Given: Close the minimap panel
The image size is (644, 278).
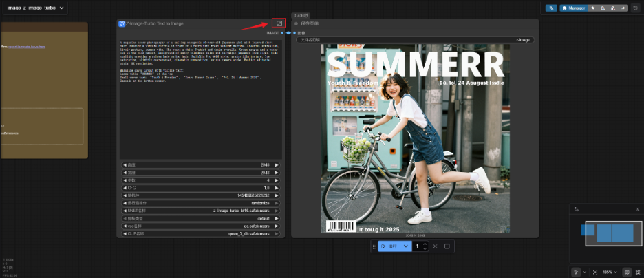Looking at the screenshot, I should point(637,208).
